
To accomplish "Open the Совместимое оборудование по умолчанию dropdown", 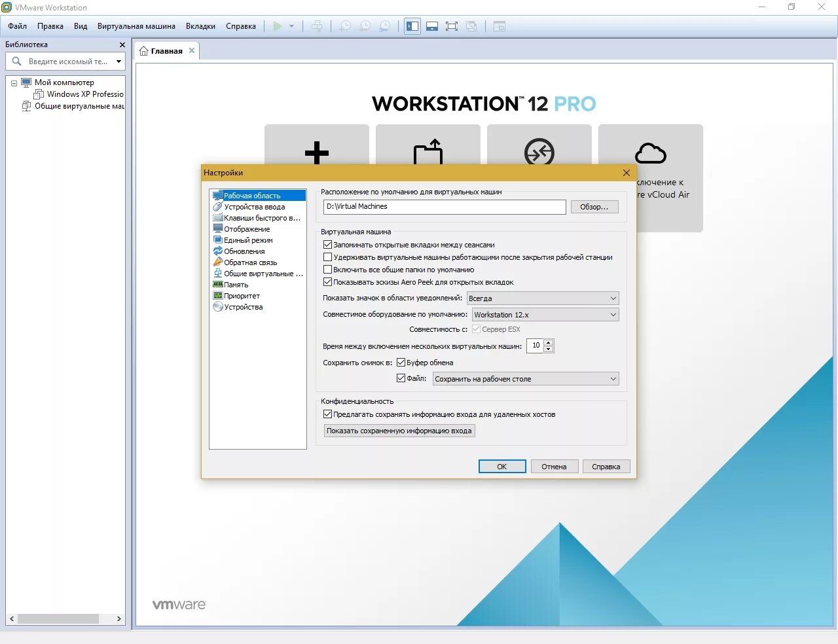I will click(x=545, y=314).
